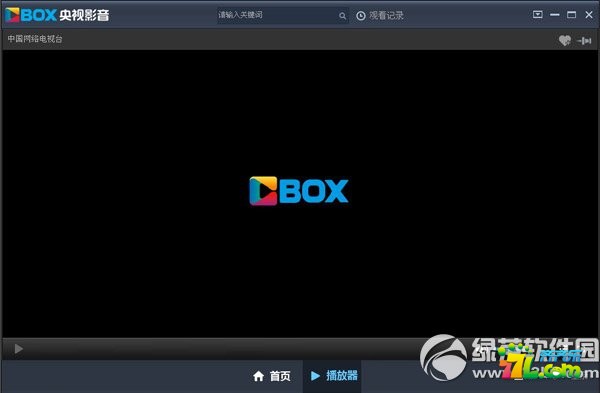Open the title bar dropdown menu icon
The width and height of the screenshot is (600, 393).
pyautogui.click(x=537, y=15)
